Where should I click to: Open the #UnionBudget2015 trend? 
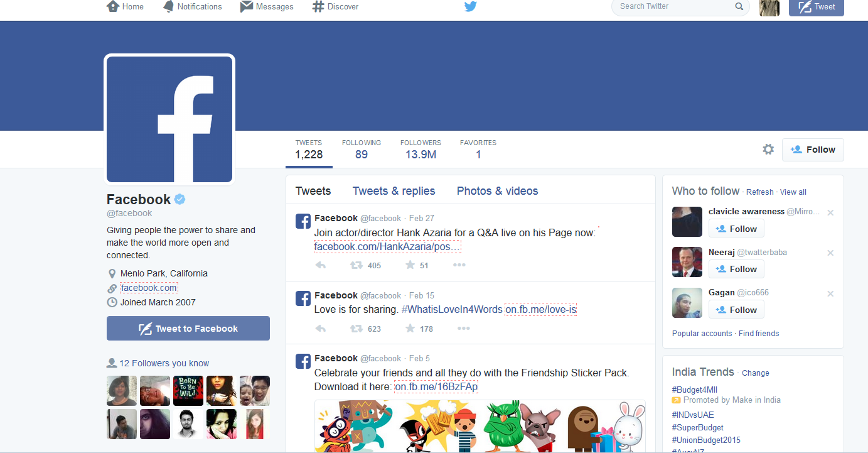[x=706, y=440]
